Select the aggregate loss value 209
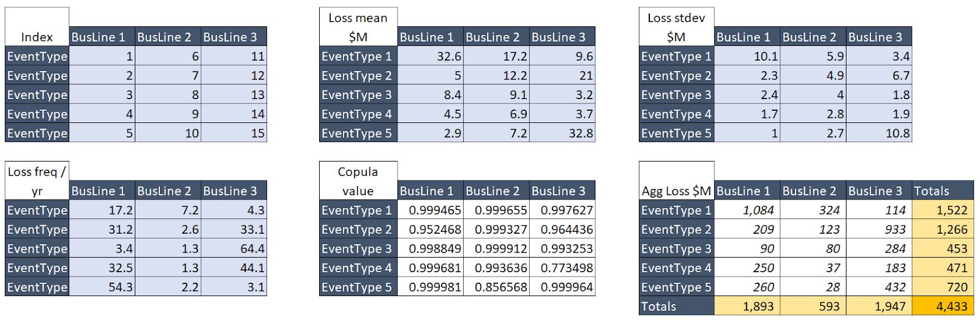The height and width of the screenshot is (320, 980). pyautogui.click(x=747, y=229)
